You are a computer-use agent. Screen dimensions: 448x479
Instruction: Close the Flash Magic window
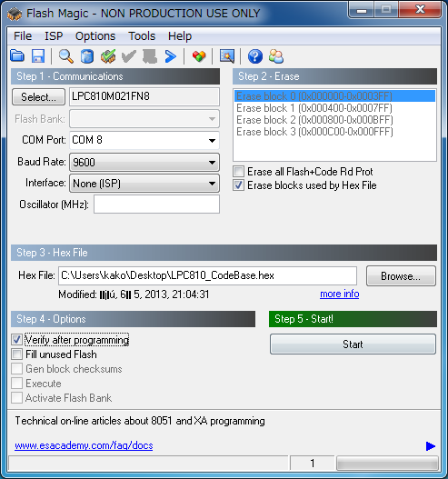point(421,9)
